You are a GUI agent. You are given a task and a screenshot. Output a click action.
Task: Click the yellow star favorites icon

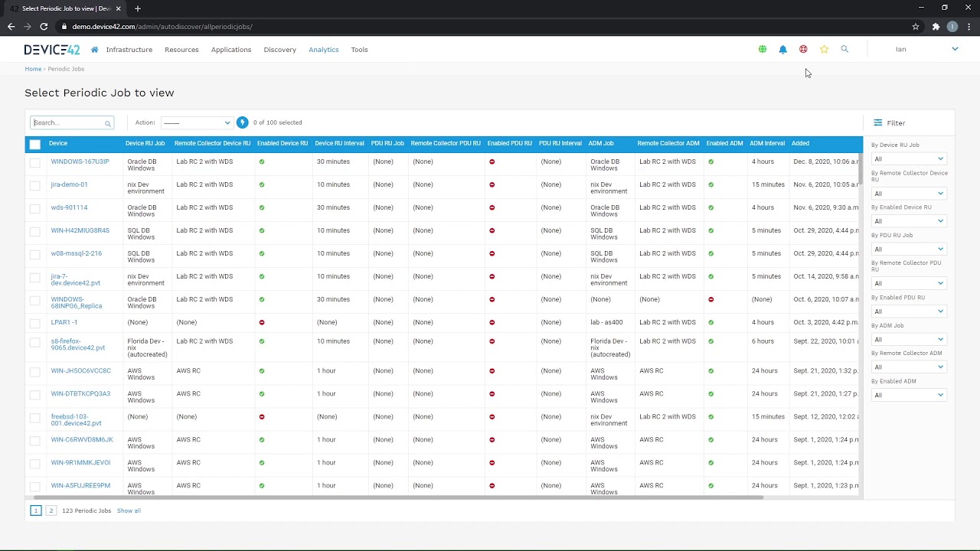[824, 49]
